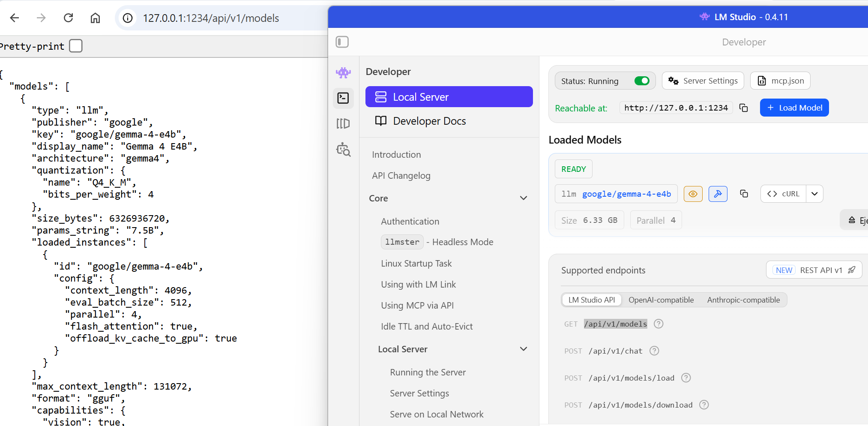The width and height of the screenshot is (868, 426).
Task: Copy the server address http://127.0.0.1:1234
Action: click(744, 108)
